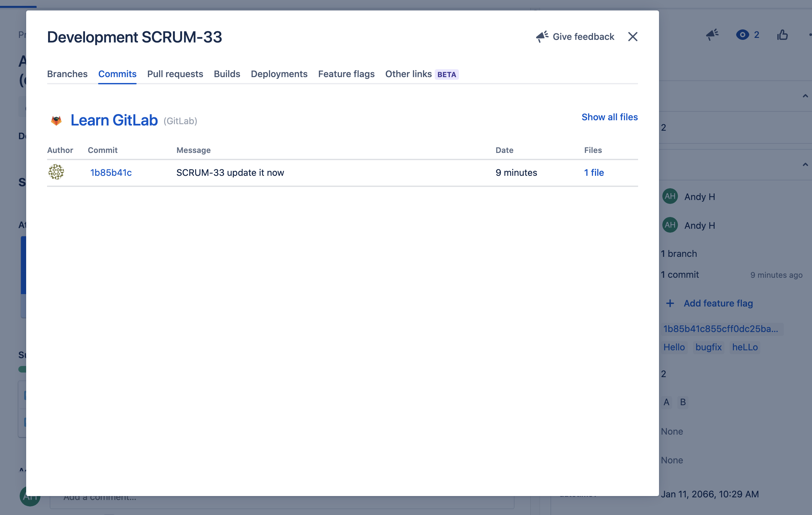Viewport: 812px width, 515px height.
Task: Switch to the Branches tab
Action: pos(67,74)
